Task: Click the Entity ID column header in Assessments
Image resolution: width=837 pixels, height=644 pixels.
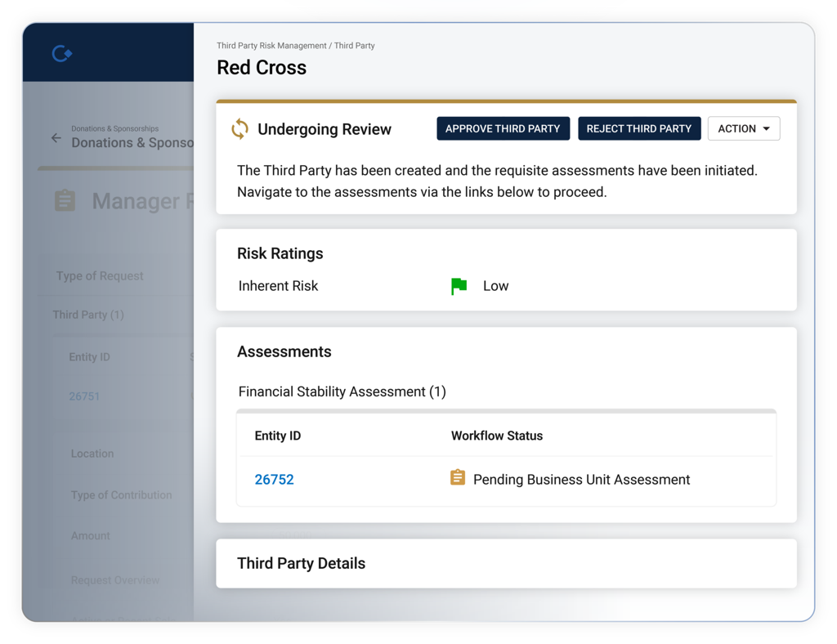Action: click(278, 436)
